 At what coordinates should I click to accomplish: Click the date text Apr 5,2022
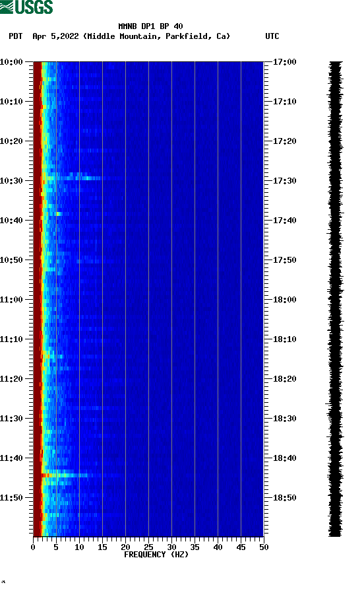pos(55,36)
